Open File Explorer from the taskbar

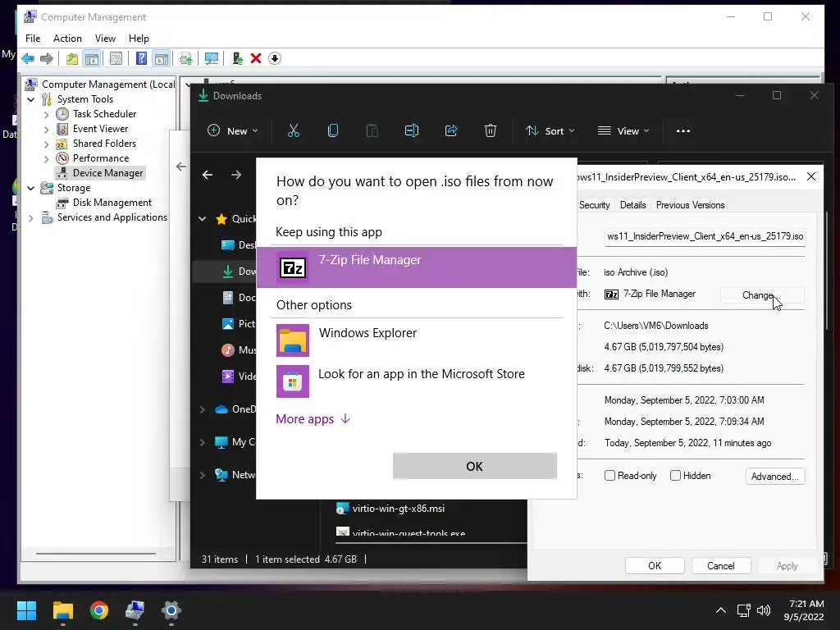point(62,610)
